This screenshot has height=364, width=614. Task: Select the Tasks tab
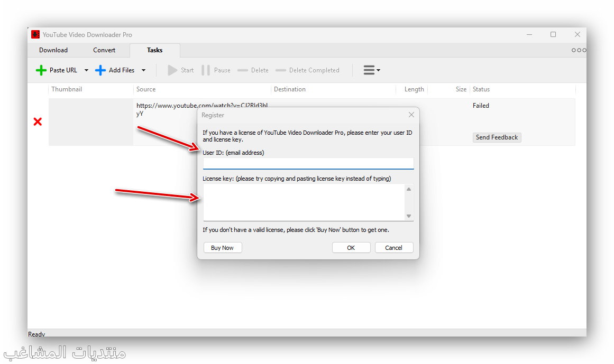(154, 50)
